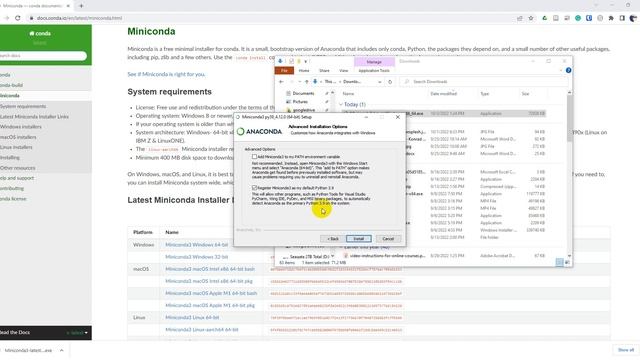The height and width of the screenshot is (360, 640).
Task: Select Pictures in Explorer navigation pane
Action: click(x=300, y=102)
